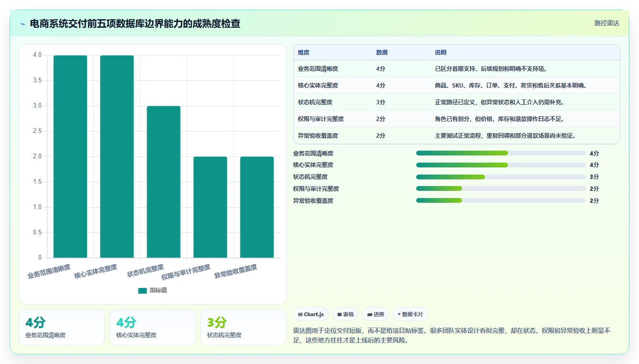Click the 业务范围清晰度 progress bar

501,153
